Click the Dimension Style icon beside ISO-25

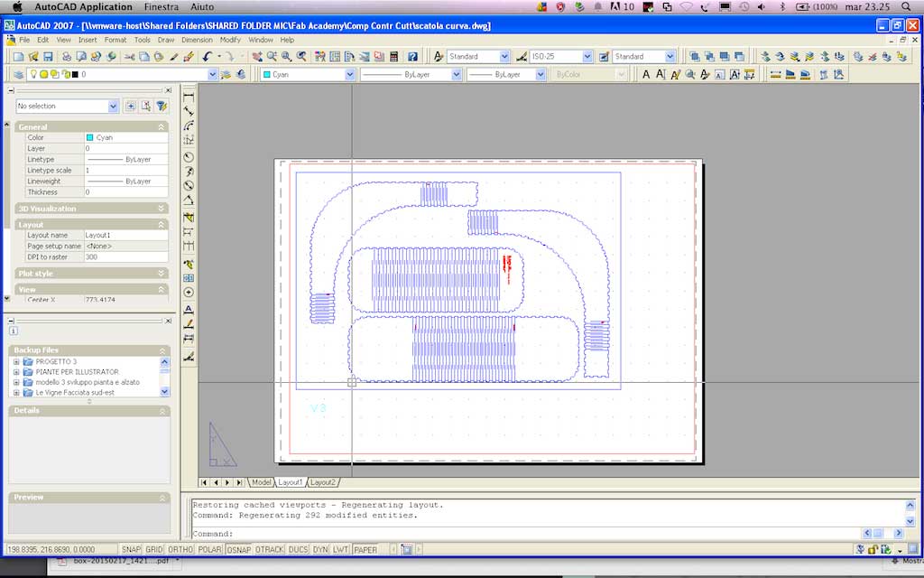pyautogui.click(x=521, y=57)
